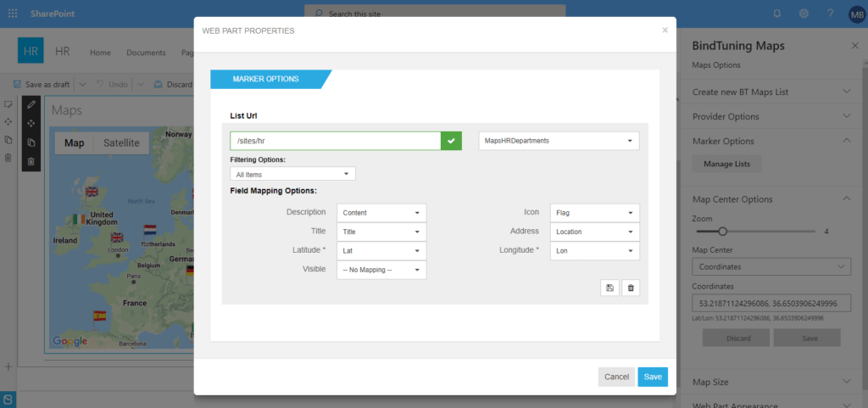868x408 pixels.
Task: Open the notifications bell icon
Action: pyautogui.click(x=777, y=14)
